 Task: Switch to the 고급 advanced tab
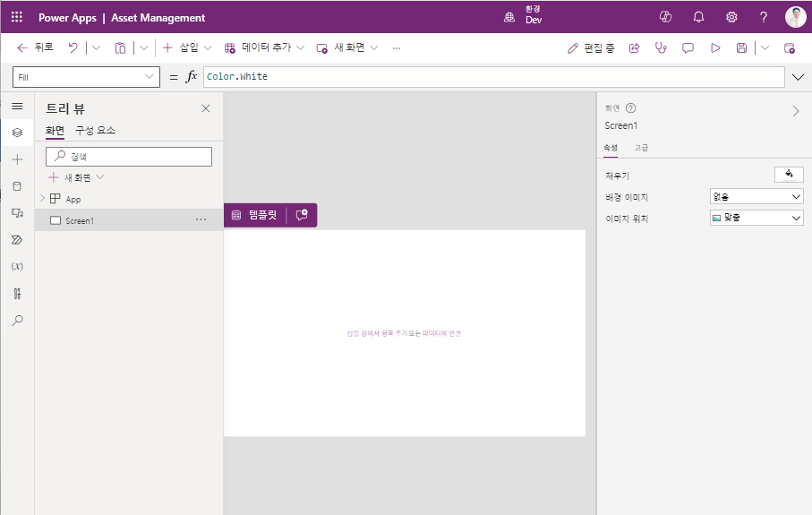pyautogui.click(x=641, y=148)
